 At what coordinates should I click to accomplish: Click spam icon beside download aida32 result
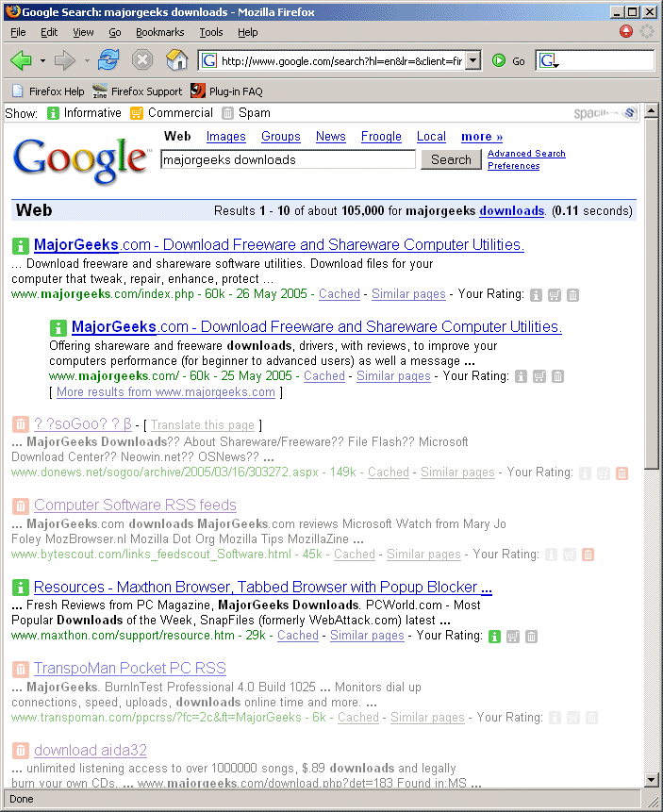point(20,751)
